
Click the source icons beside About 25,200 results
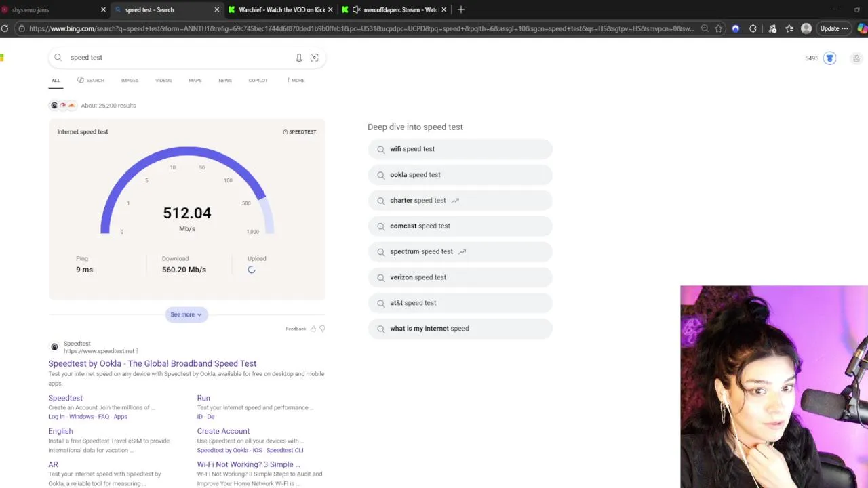(x=63, y=106)
